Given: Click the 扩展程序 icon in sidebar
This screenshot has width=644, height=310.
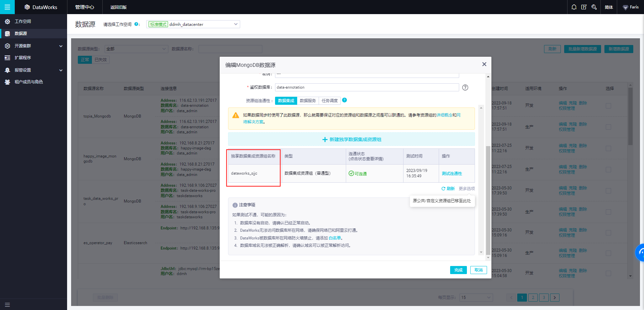Looking at the screenshot, I should click(7, 58).
